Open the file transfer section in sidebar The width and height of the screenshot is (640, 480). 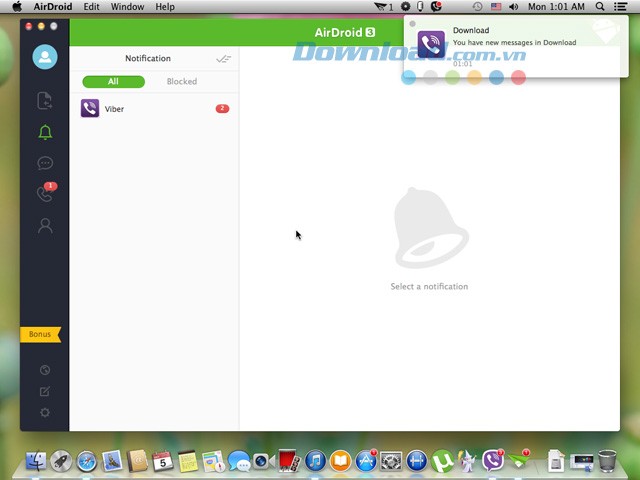click(x=44, y=100)
